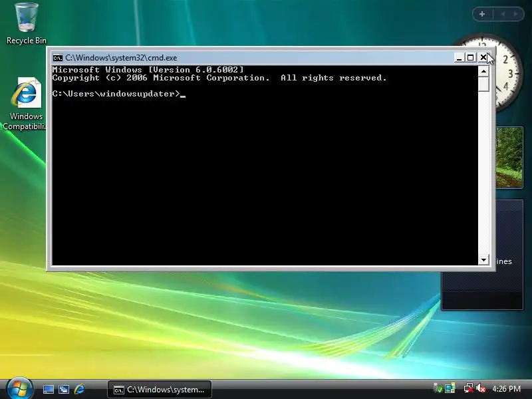Click the 4:26 PM taskbar clock
532x399 pixels.
tap(506, 389)
